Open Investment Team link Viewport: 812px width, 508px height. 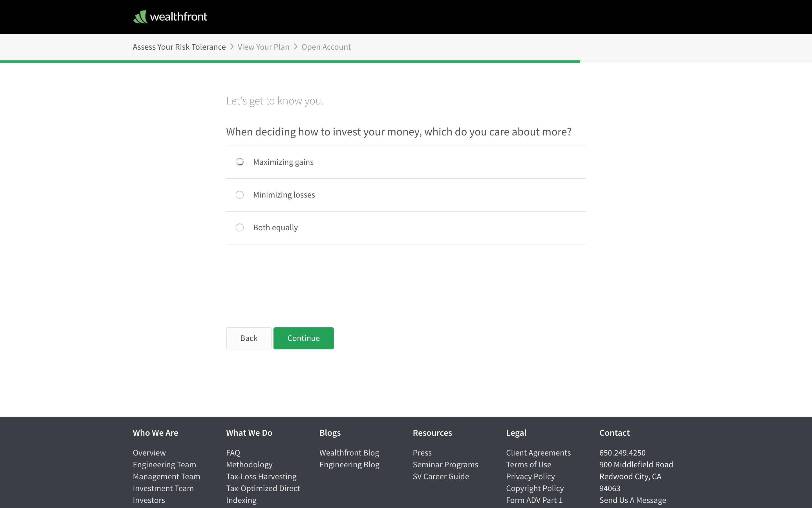[x=164, y=488]
